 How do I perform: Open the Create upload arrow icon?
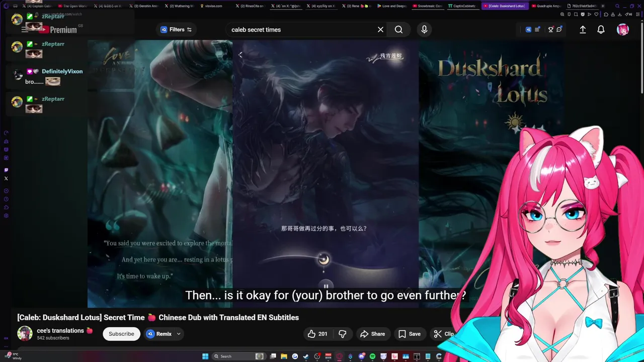[x=583, y=30]
